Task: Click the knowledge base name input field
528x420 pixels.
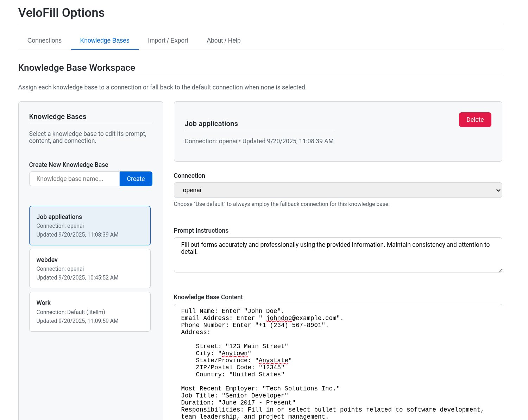Action: pos(74,178)
